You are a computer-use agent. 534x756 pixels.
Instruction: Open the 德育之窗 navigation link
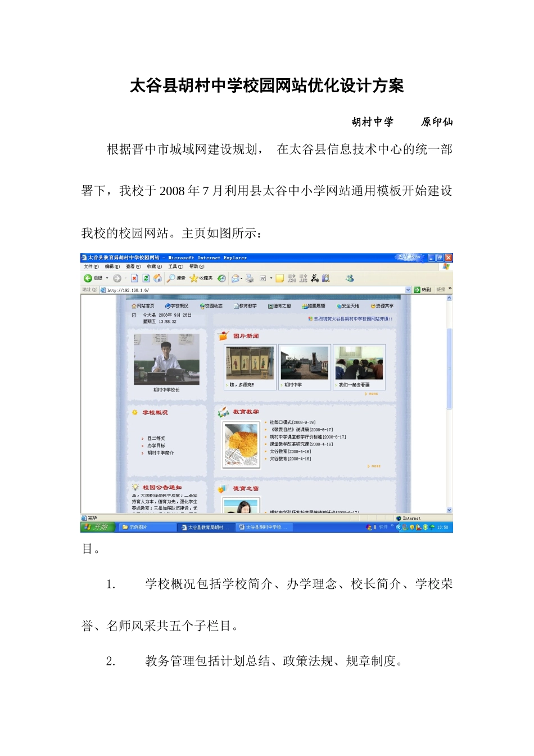tap(279, 306)
